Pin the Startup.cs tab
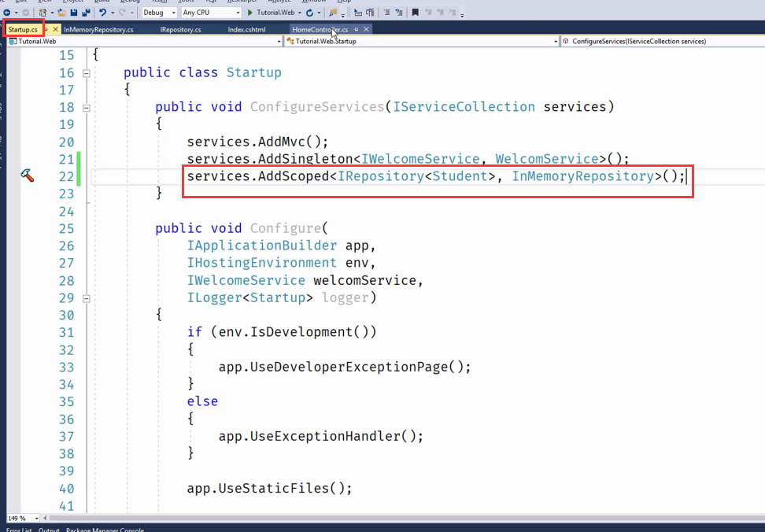Screen dimensions: 765x532 46,29
